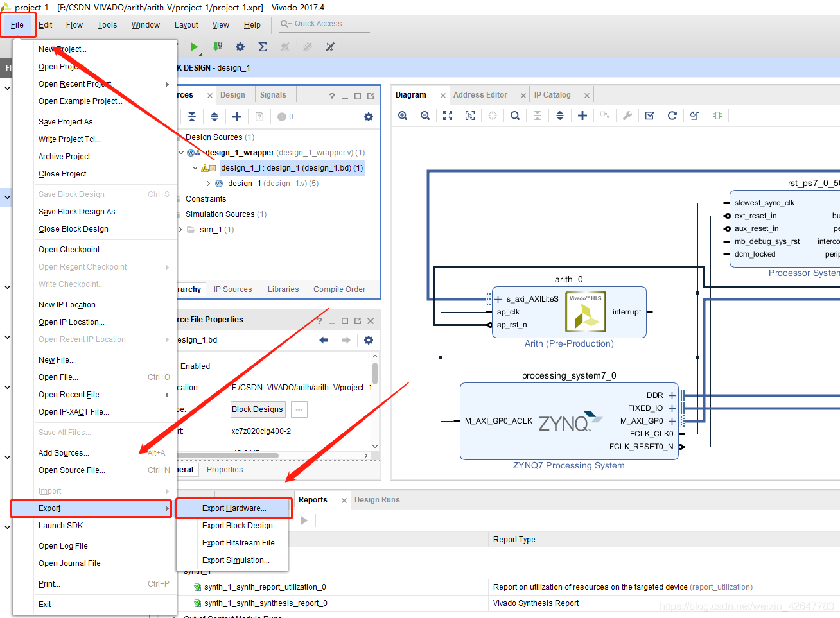Expand the sim_1 folder node
This screenshot has height=618, width=840.
(x=180, y=230)
